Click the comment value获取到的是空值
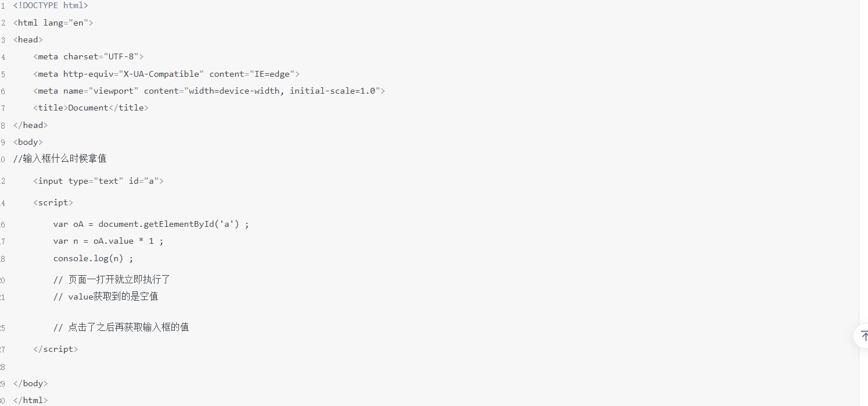 coord(106,297)
